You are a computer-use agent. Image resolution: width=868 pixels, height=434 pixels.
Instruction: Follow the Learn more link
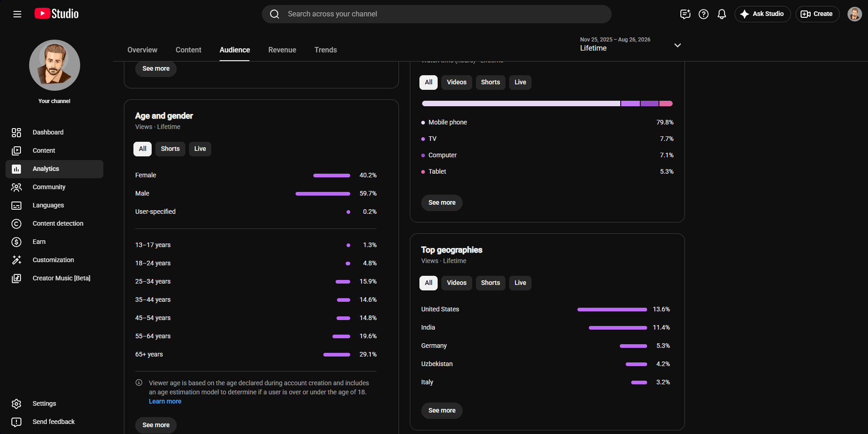click(x=165, y=402)
